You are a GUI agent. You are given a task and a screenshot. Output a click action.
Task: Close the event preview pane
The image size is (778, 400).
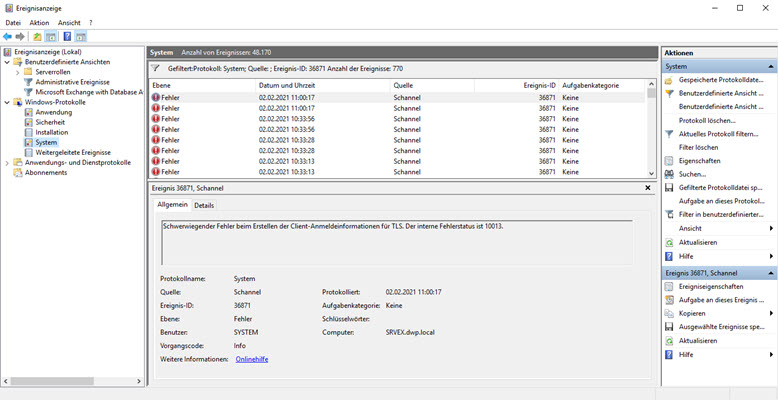(648, 187)
